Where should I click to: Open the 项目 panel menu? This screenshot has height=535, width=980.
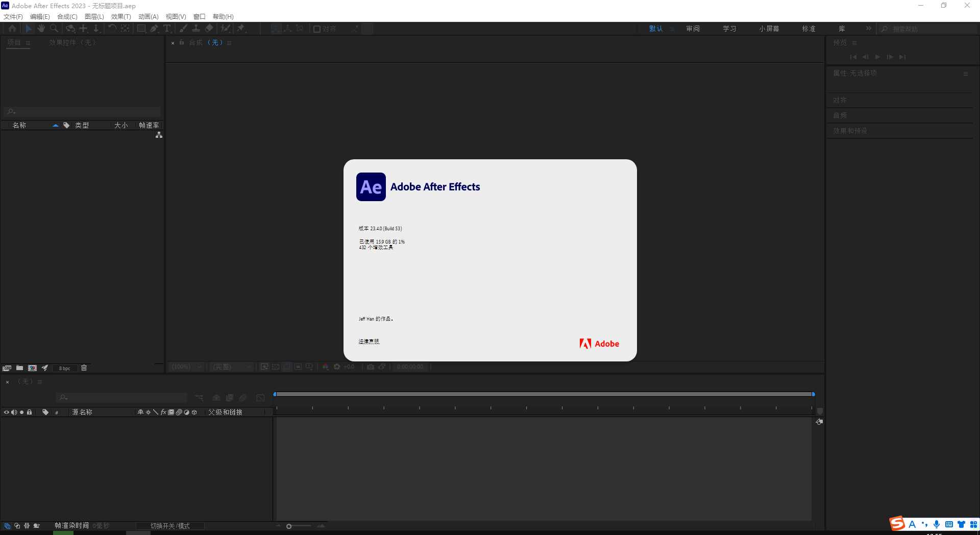(x=28, y=43)
